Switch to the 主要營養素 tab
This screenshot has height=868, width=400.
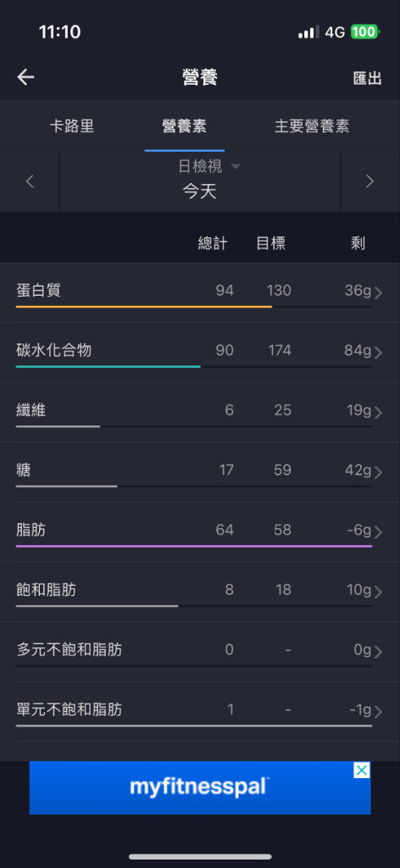point(312,125)
